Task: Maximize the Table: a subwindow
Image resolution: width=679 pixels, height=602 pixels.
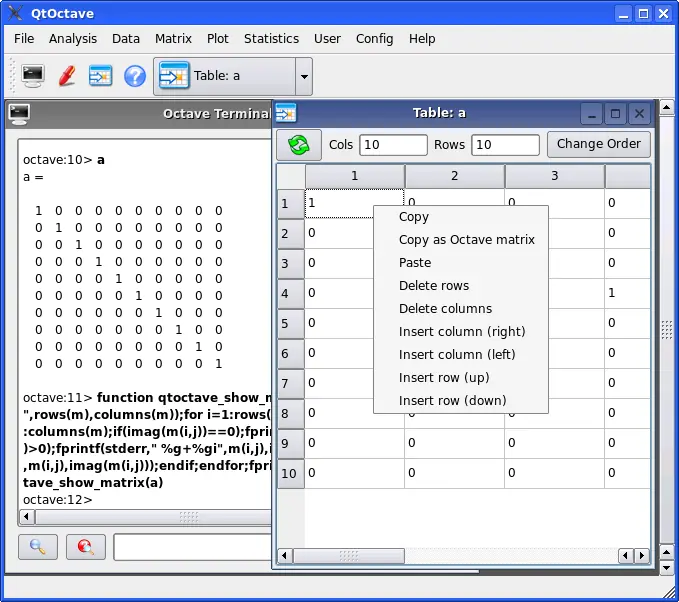Action: click(x=615, y=114)
